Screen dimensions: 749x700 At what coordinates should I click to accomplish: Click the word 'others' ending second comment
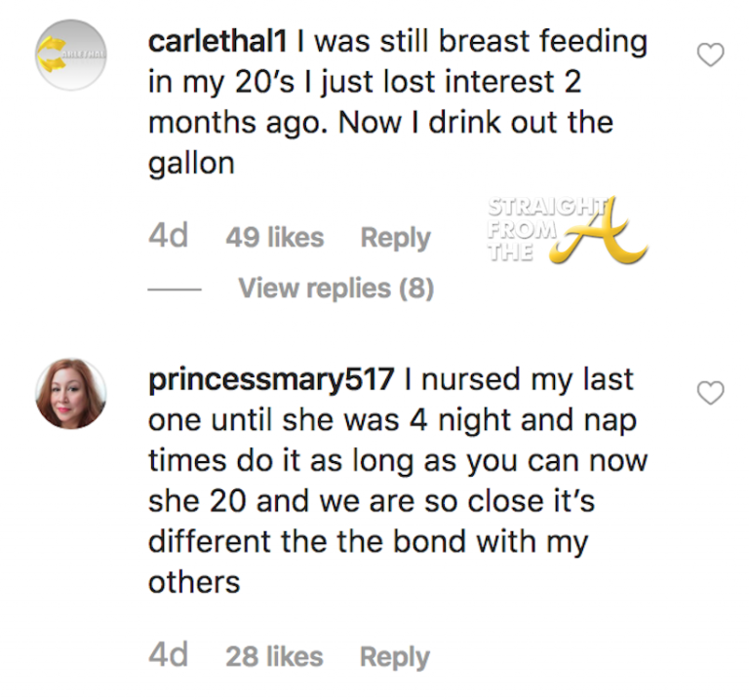point(193,582)
